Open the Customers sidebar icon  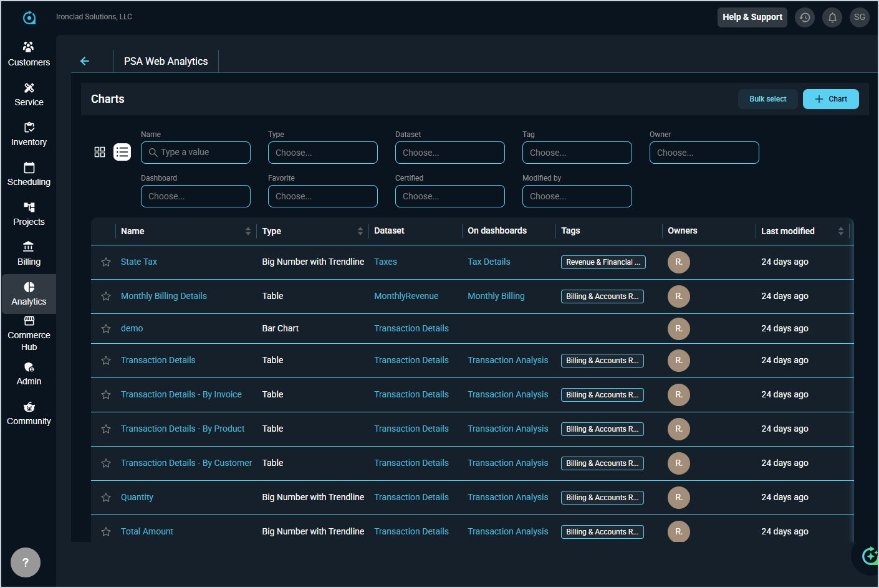pos(29,54)
